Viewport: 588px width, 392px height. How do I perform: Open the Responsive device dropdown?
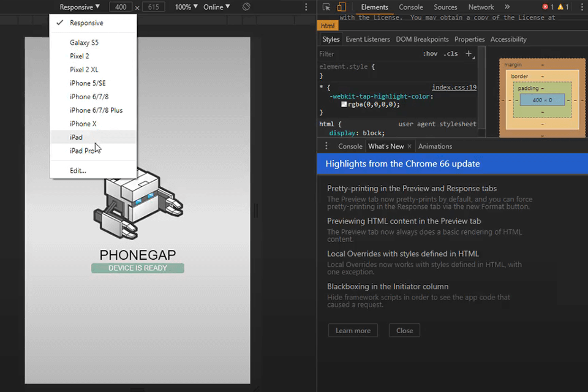[80, 7]
